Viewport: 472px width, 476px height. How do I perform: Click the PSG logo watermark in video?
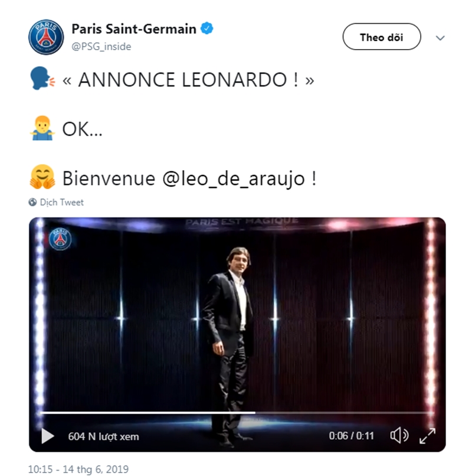pyautogui.click(x=60, y=239)
